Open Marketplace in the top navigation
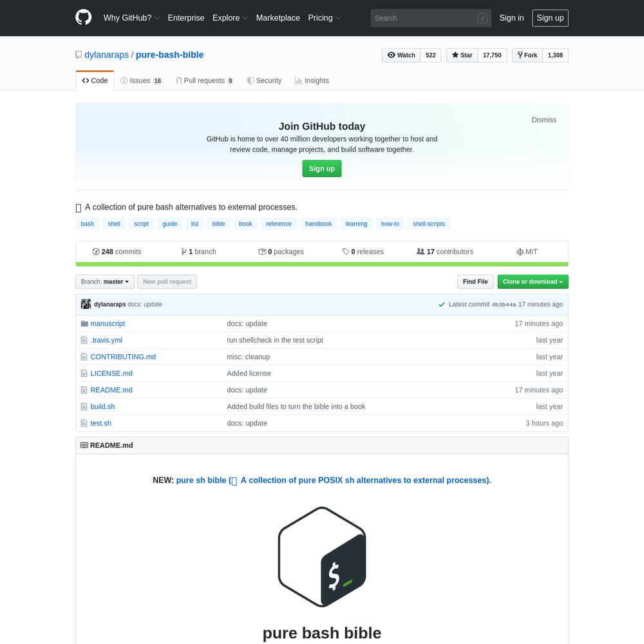The image size is (644, 644). (278, 18)
